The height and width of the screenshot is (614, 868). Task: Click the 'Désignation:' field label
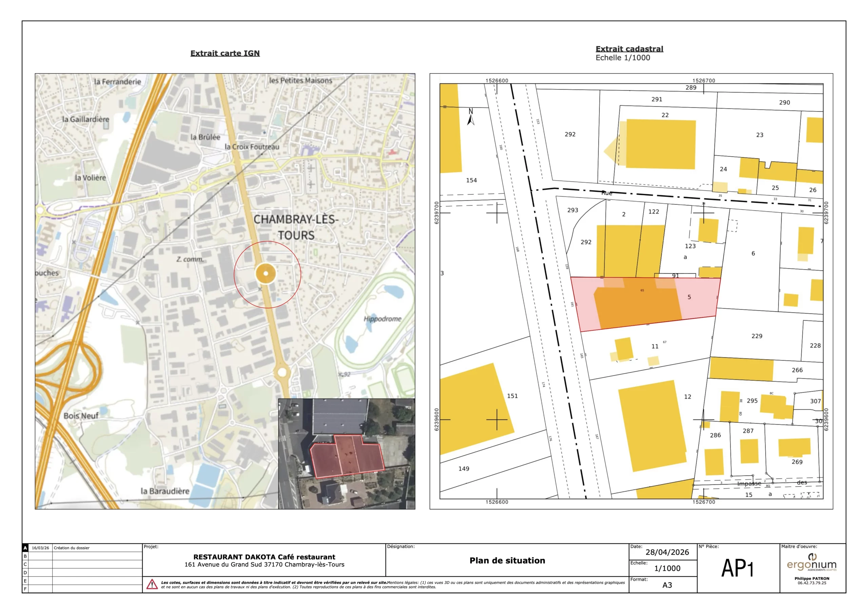tap(401, 546)
